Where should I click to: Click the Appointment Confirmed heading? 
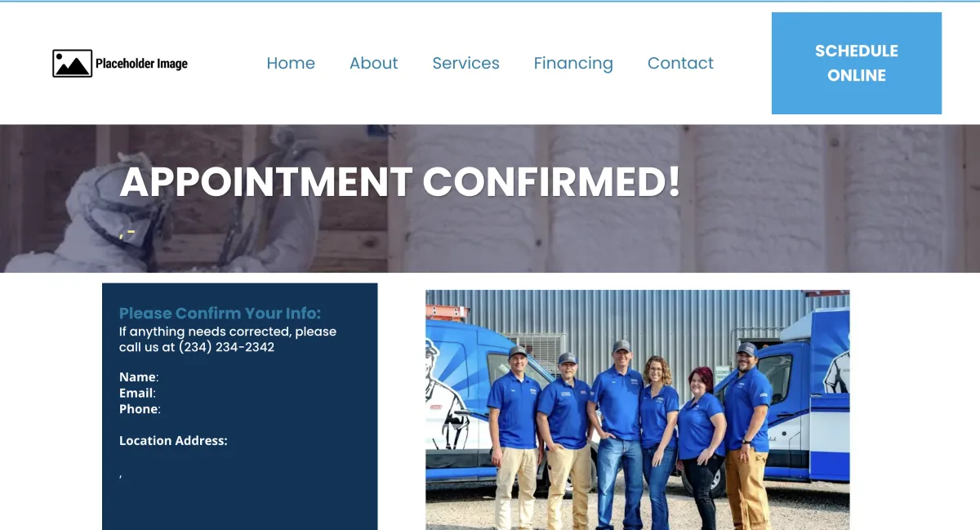400,181
